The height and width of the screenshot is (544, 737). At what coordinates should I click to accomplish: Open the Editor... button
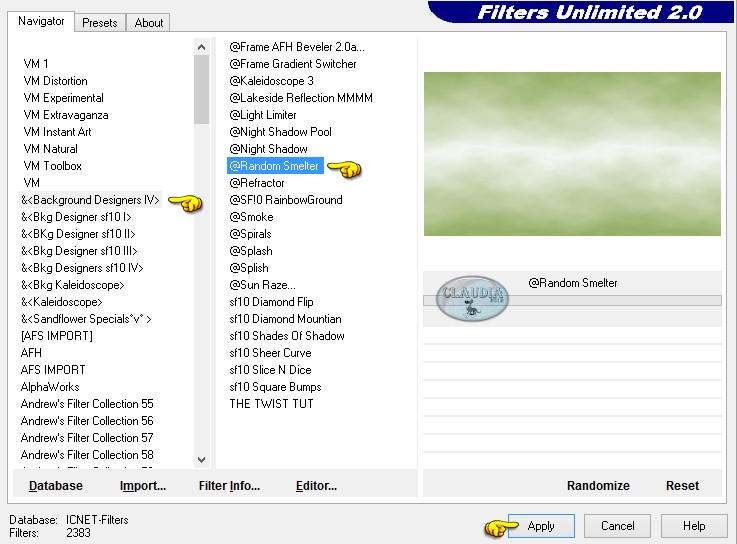(x=316, y=486)
